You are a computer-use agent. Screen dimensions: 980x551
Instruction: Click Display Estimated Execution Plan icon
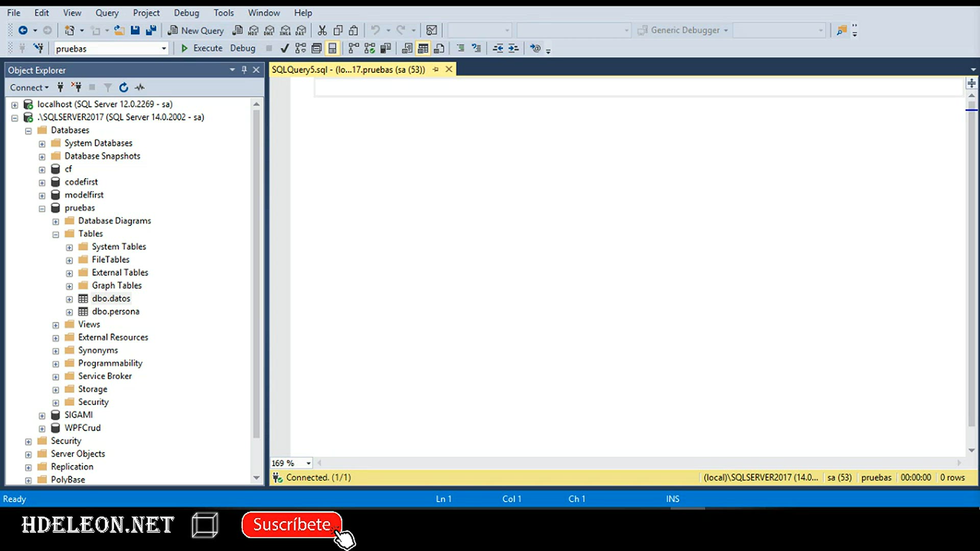point(301,48)
